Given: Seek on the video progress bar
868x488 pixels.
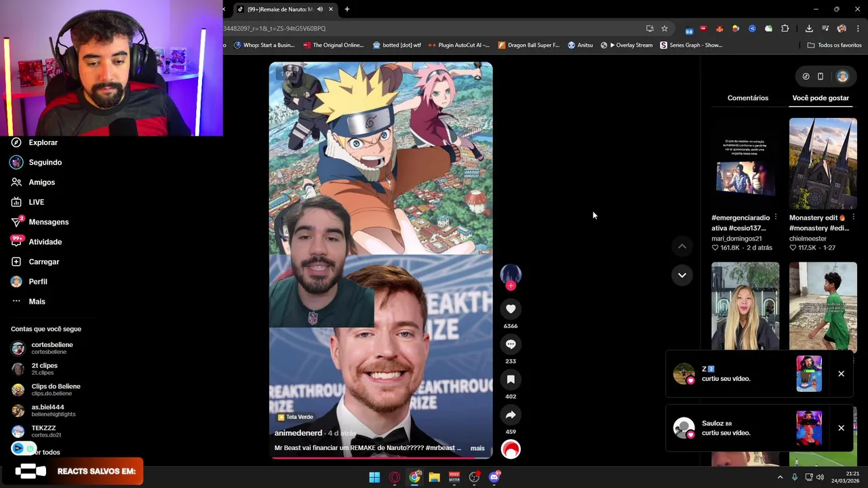Looking at the screenshot, I should tap(380, 457).
